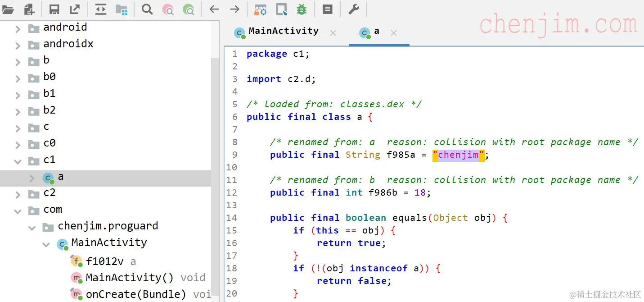Navigate back with left arrow
Viewport: 644px width, 302px height.
214,9
